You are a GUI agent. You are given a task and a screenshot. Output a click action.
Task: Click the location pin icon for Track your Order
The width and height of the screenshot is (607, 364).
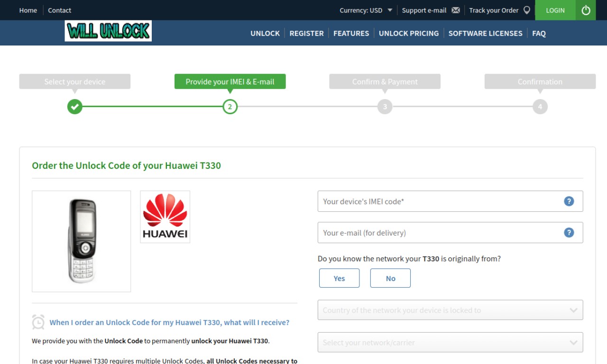pyautogui.click(x=526, y=10)
